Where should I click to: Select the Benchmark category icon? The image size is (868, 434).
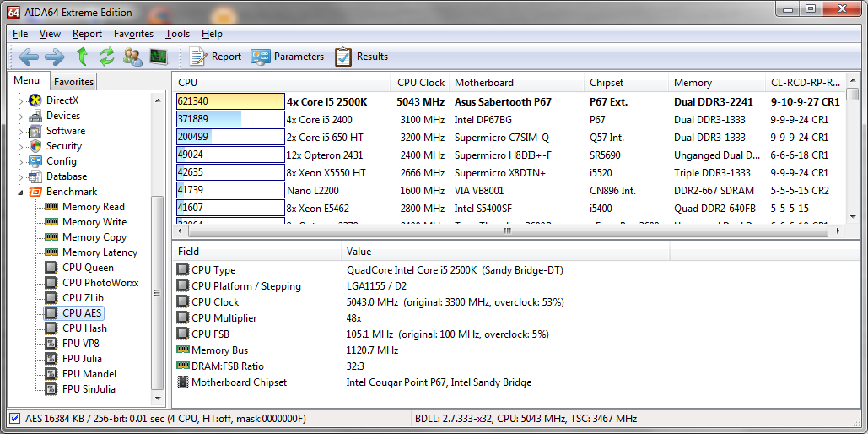pos(35,192)
